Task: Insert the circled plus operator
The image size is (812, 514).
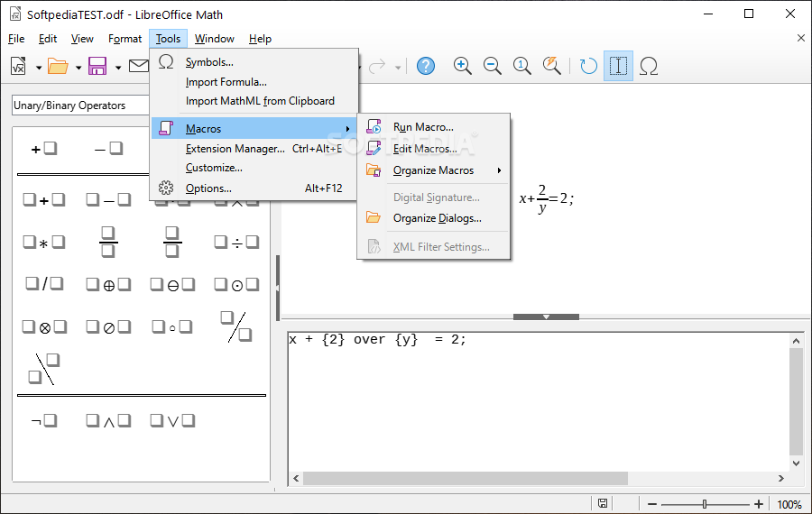Action: tap(108, 285)
